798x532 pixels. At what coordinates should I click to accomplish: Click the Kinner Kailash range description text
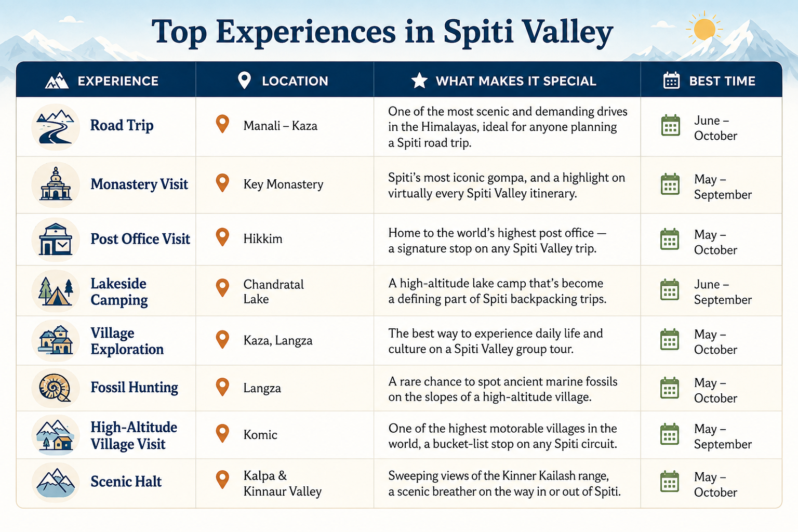[x=504, y=483]
